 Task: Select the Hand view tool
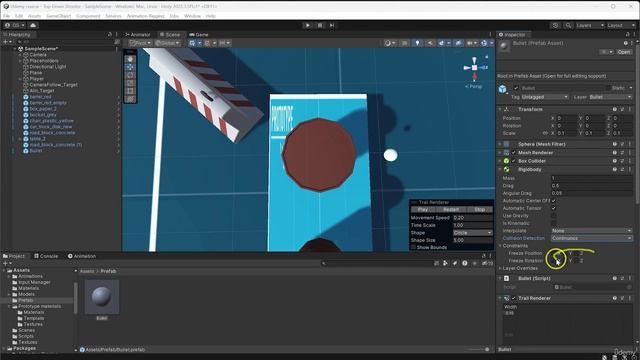click(x=130, y=59)
